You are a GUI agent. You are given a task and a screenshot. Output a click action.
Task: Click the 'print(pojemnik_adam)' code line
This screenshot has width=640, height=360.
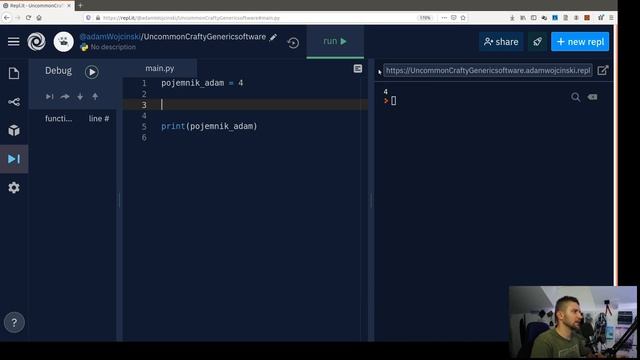(x=209, y=126)
